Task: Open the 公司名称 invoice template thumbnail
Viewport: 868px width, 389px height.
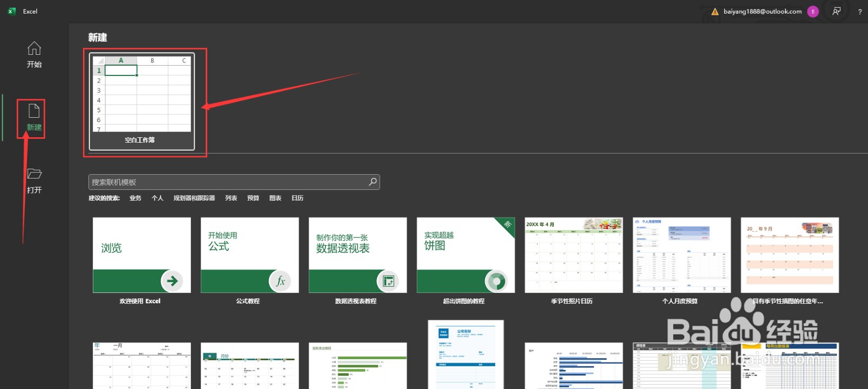Action: pos(465,354)
